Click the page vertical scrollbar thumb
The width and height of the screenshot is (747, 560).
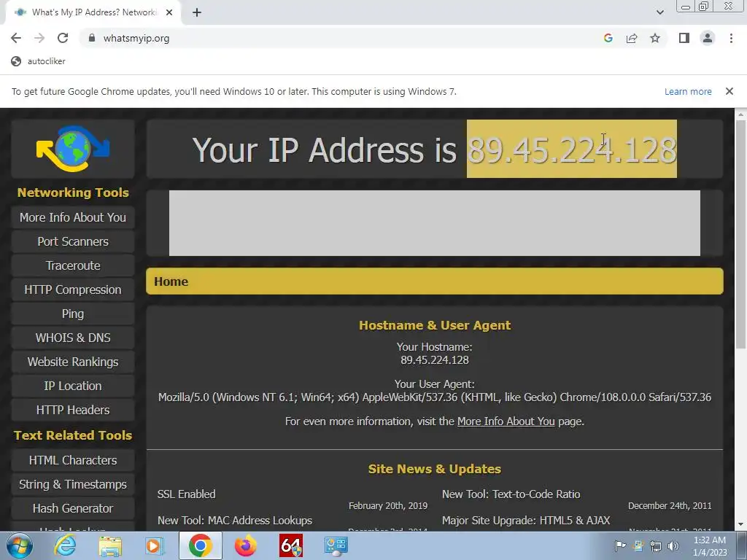click(x=741, y=233)
